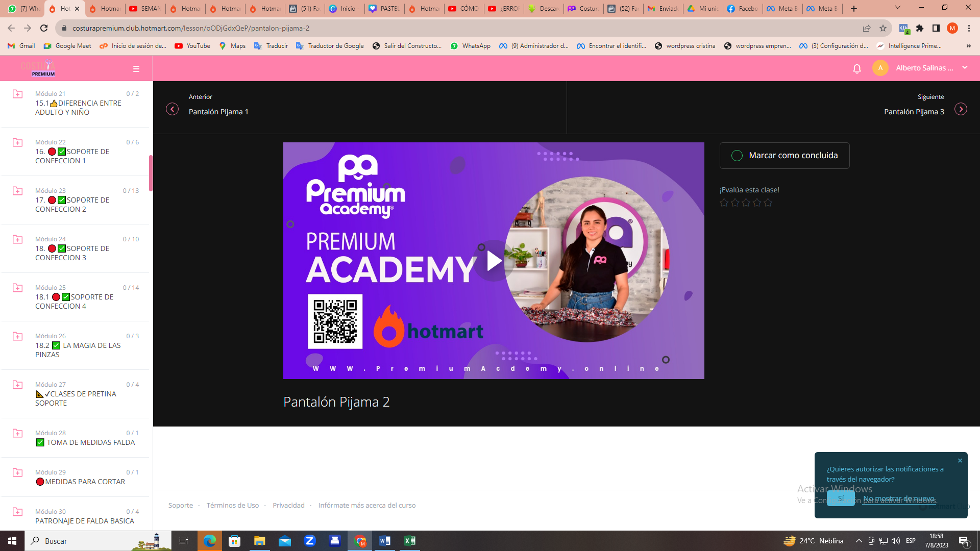The width and height of the screenshot is (980, 551).
Task: Collapse sidebar with hamburger menu icon
Action: 136,69
